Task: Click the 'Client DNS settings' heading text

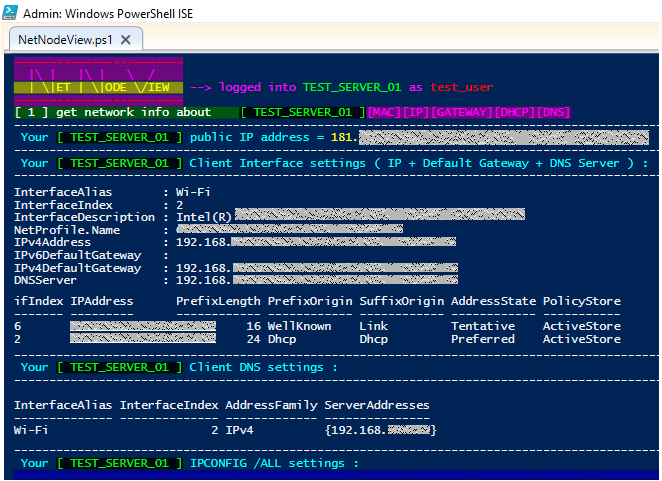Action: tap(256, 367)
